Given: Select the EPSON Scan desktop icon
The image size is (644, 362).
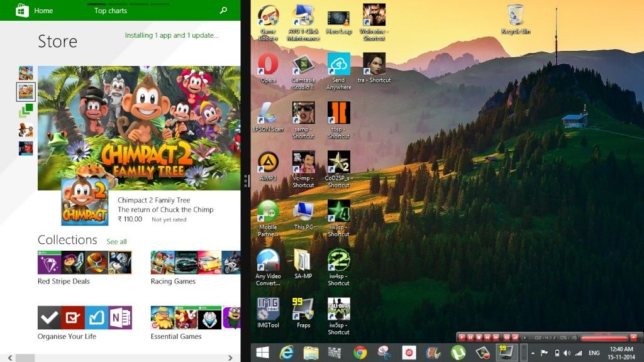Looking at the screenshot, I should pos(268,118).
